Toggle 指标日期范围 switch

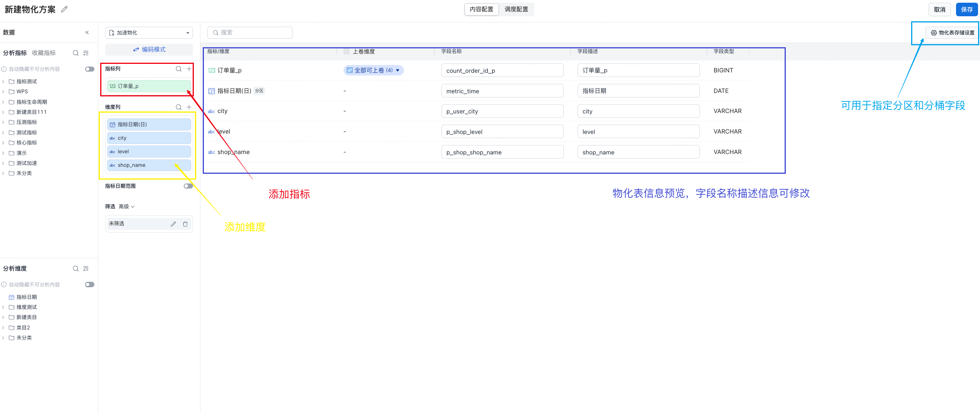188,186
